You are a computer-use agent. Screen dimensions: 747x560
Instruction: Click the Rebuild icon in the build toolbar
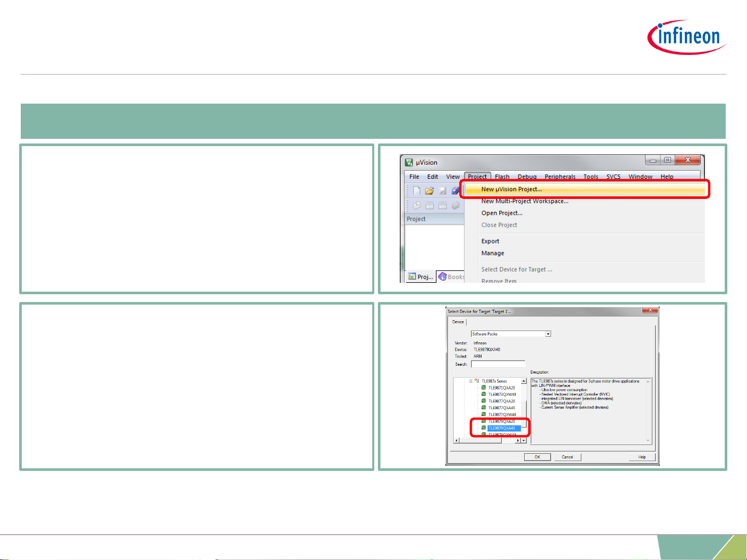(443, 206)
